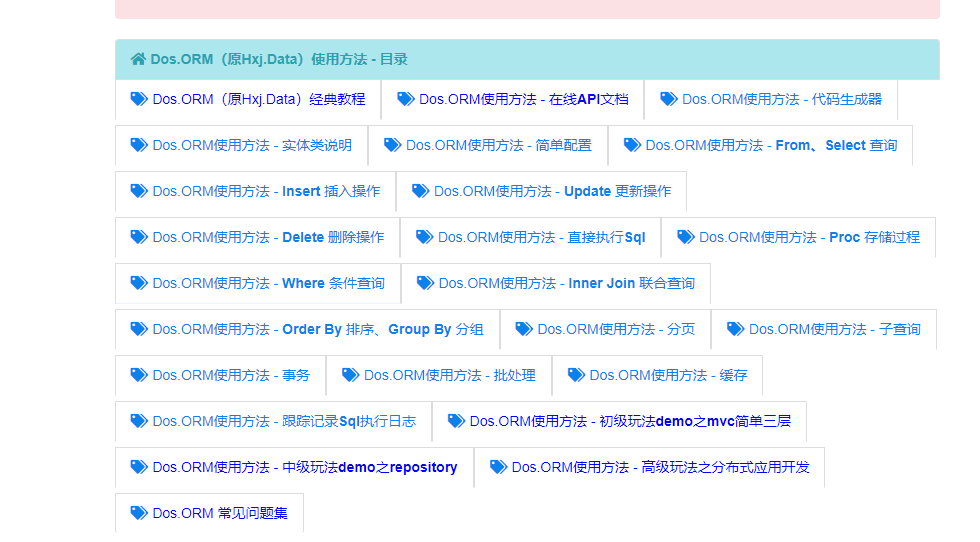This screenshot has height=542, width=980.
Task: Click tag icon beside 实体类说明 link
Action: coord(139,145)
